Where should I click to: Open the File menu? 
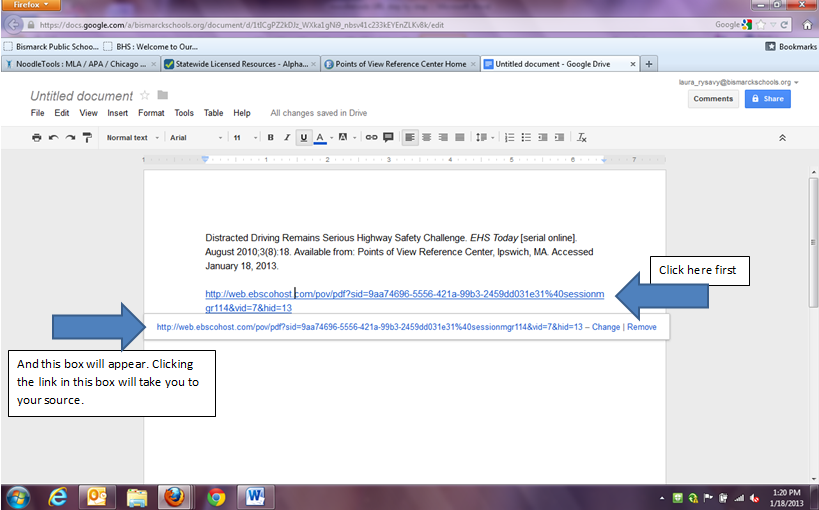tap(37, 113)
